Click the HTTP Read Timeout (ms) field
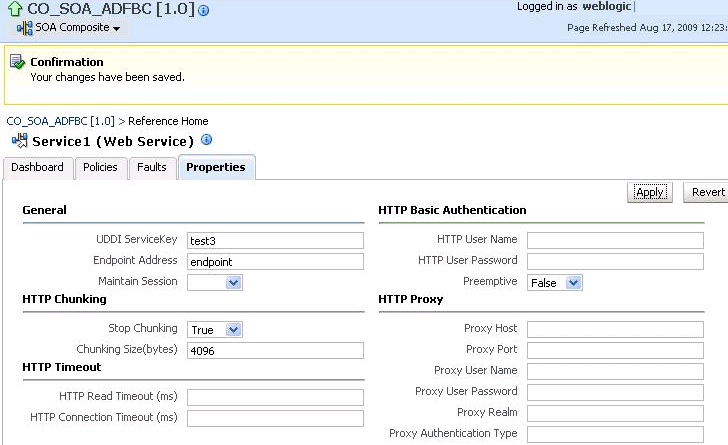 click(275, 397)
